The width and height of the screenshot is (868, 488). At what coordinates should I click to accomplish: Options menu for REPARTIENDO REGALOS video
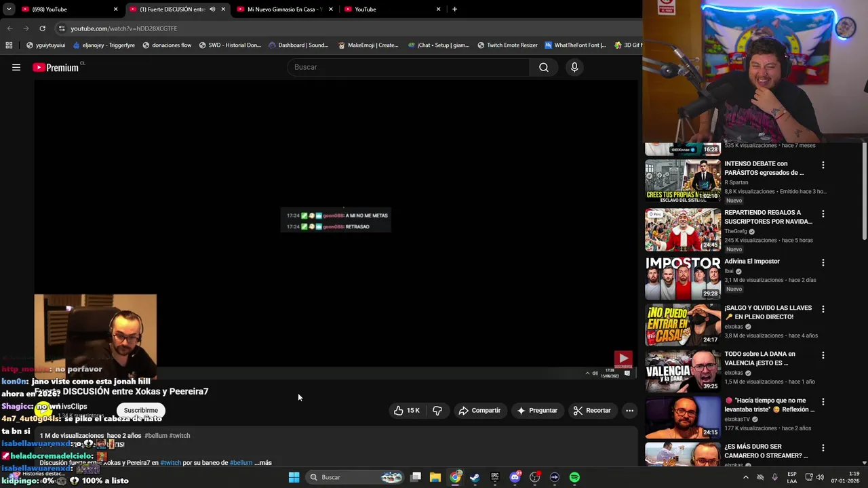(x=823, y=213)
